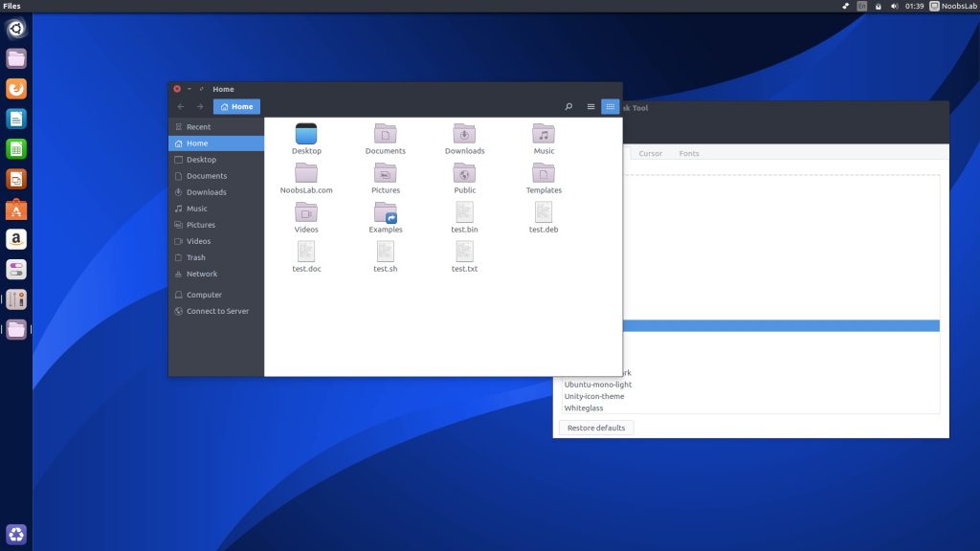Expand the titlebar chevron next to close

tap(188, 88)
